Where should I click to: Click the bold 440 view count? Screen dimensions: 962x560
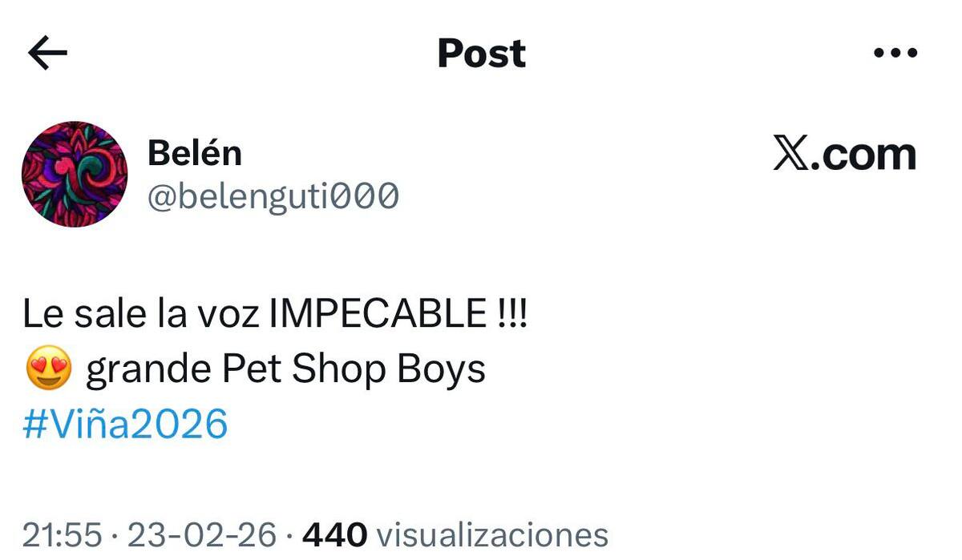click(x=334, y=534)
